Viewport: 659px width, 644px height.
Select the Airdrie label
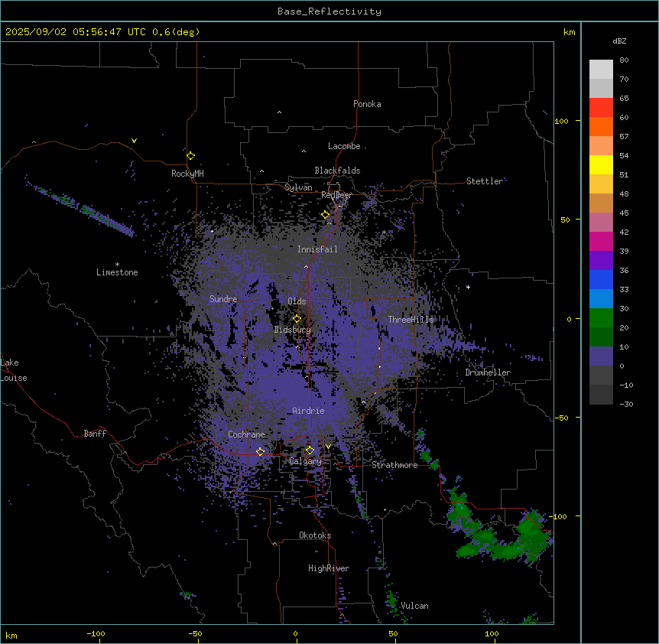[308, 411]
